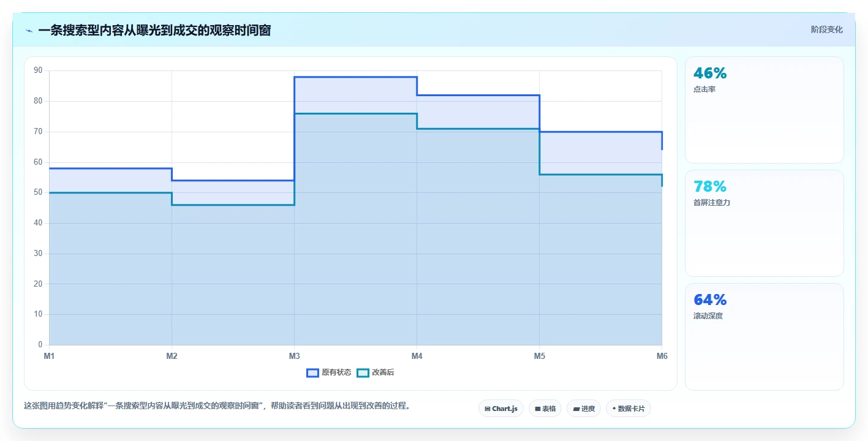
Task: Click the M1 x-axis label
Action: pyautogui.click(x=49, y=356)
